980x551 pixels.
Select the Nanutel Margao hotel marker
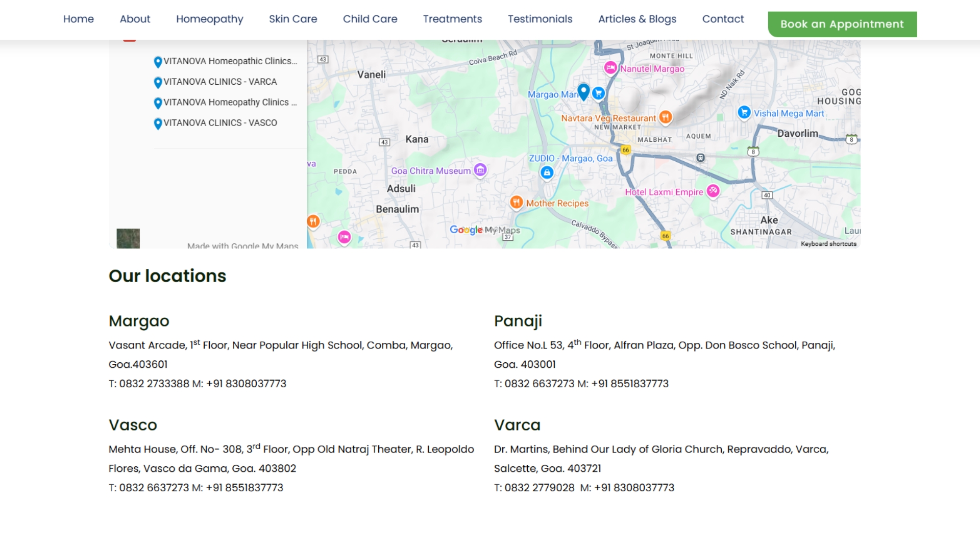[x=610, y=67]
